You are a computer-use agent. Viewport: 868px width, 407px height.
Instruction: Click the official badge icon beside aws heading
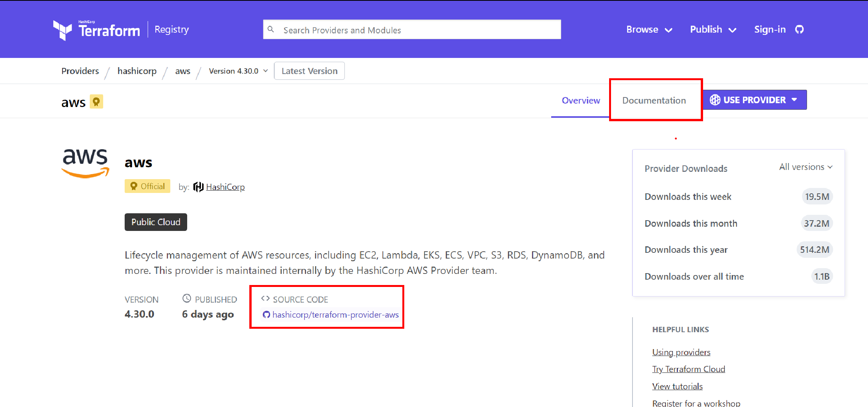(x=96, y=102)
